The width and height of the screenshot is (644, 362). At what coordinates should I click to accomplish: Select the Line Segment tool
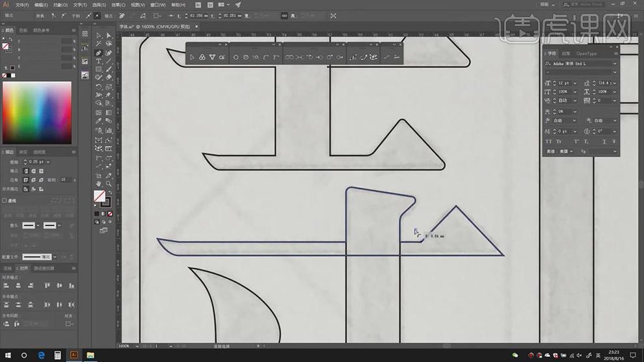(x=109, y=61)
